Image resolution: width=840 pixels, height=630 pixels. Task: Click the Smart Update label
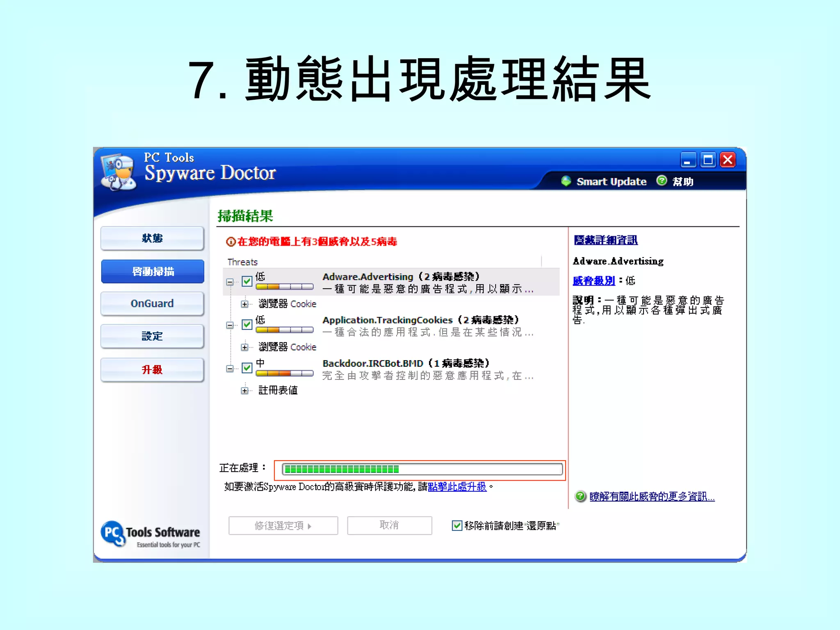(611, 182)
